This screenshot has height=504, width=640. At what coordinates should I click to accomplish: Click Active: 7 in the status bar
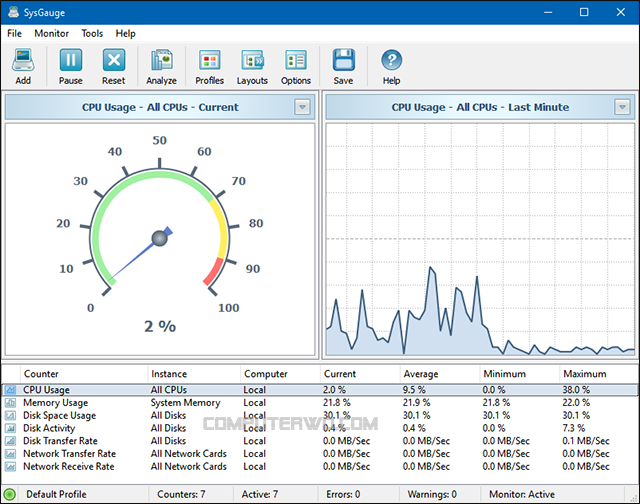(x=260, y=494)
